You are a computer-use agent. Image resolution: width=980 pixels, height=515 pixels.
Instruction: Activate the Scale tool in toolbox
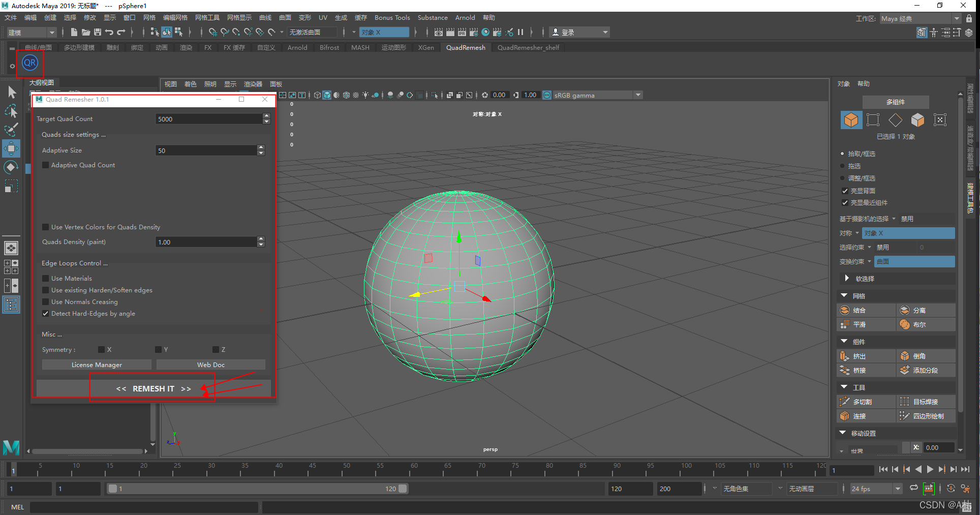click(11, 186)
